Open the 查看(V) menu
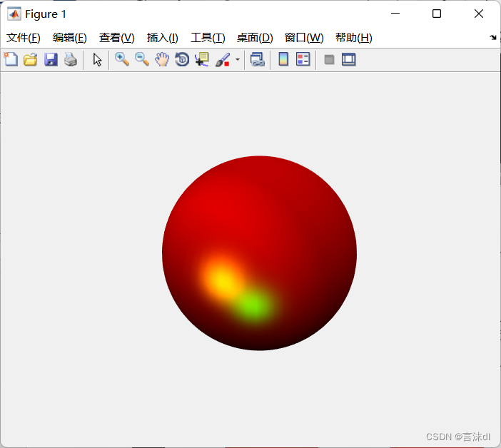 point(116,38)
